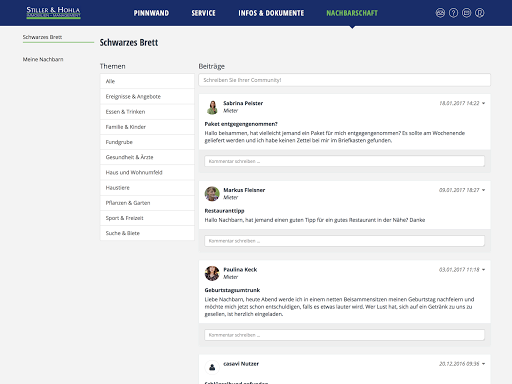Open the user profile icon in header

(x=480, y=13)
